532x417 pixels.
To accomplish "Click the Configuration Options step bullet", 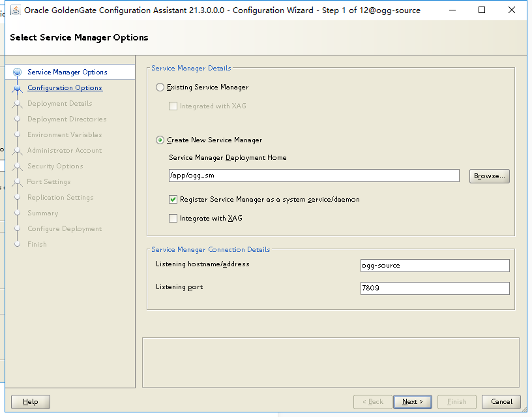I will 17,88.
